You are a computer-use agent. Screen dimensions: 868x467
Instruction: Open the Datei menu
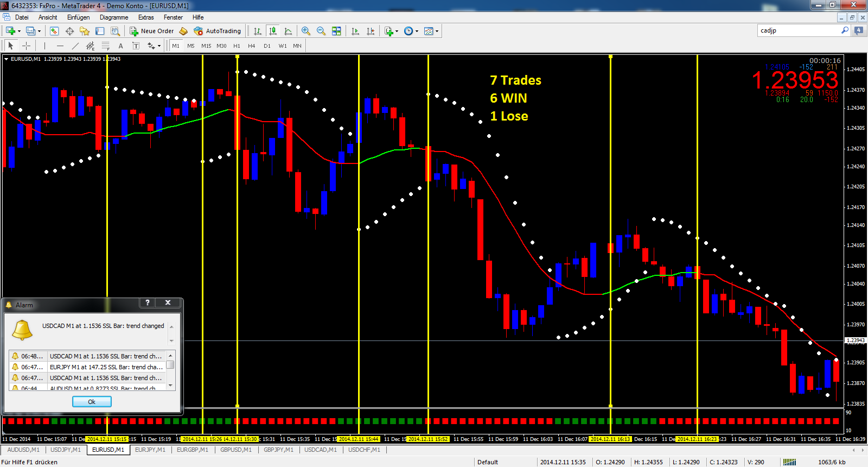(22, 17)
